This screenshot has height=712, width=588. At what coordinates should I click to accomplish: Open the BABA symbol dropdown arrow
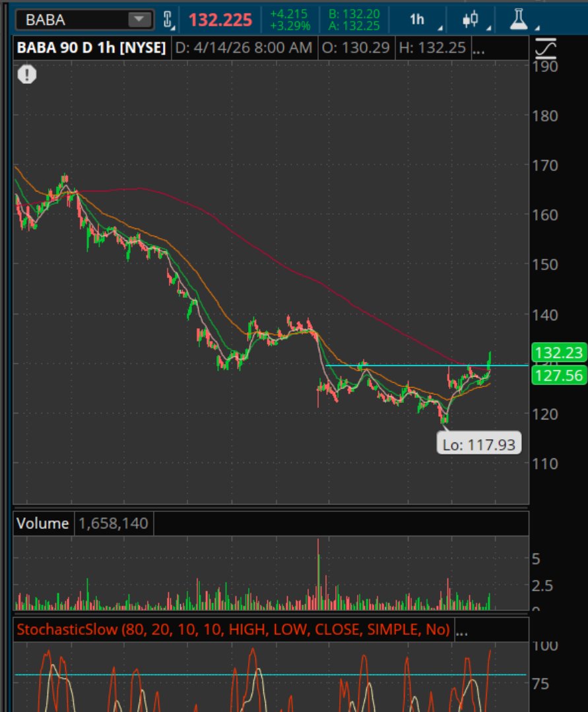[139, 20]
